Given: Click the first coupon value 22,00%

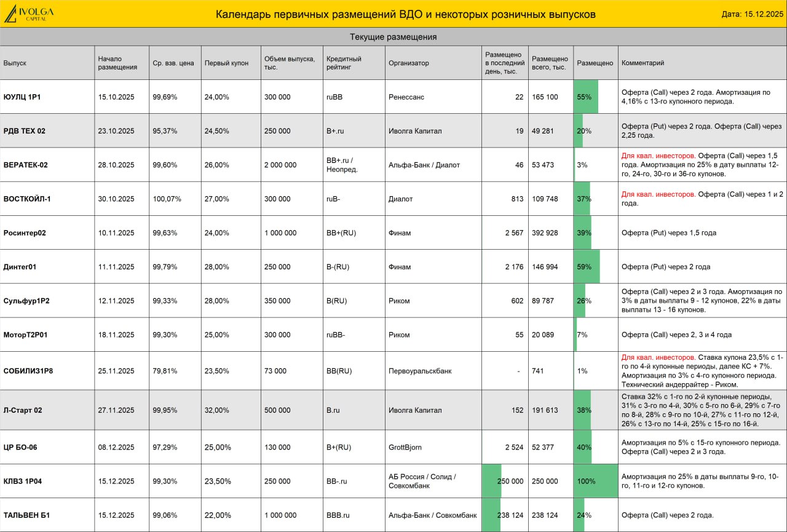Looking at the screenshot, I should [x=216, y=515].
